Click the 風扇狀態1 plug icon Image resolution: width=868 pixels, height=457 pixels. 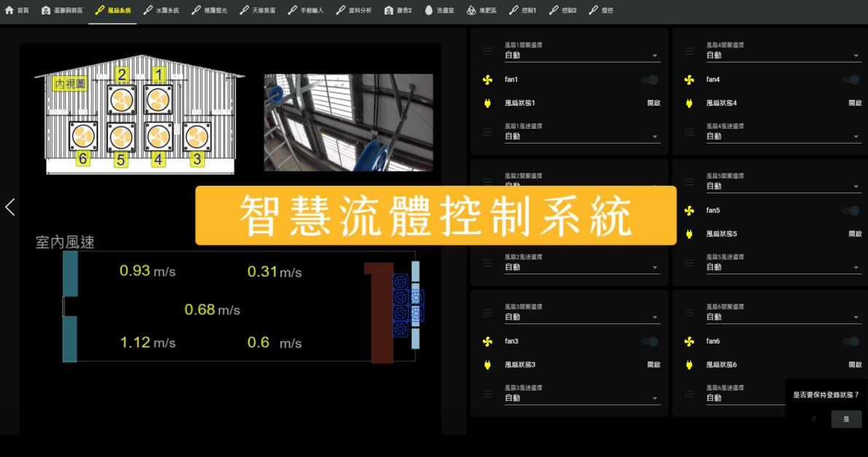tap(488, 103)
